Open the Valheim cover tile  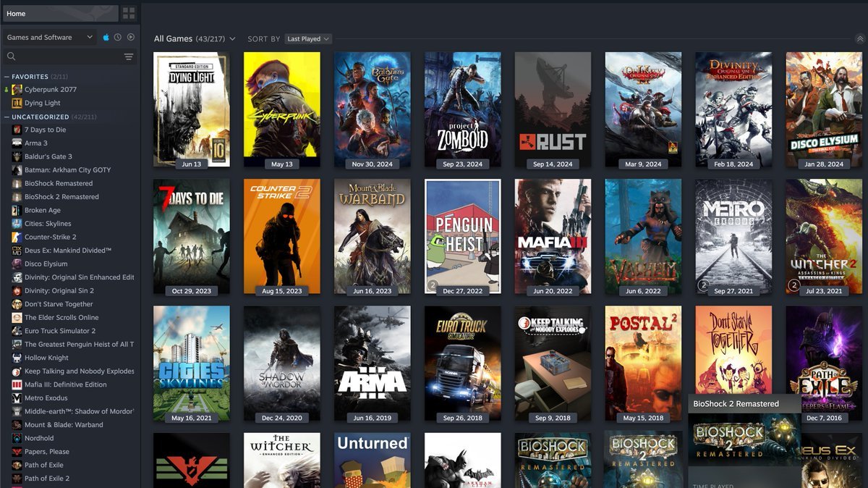643,237
